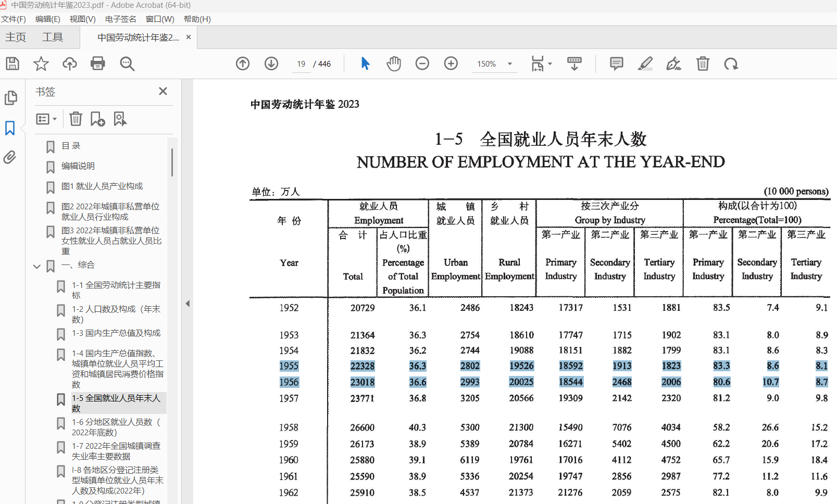Image resolution: width=837 pixels, height=504 pixels.
Task: Open bookmark options dropdown menu
Action: click(x=46, y=119)
